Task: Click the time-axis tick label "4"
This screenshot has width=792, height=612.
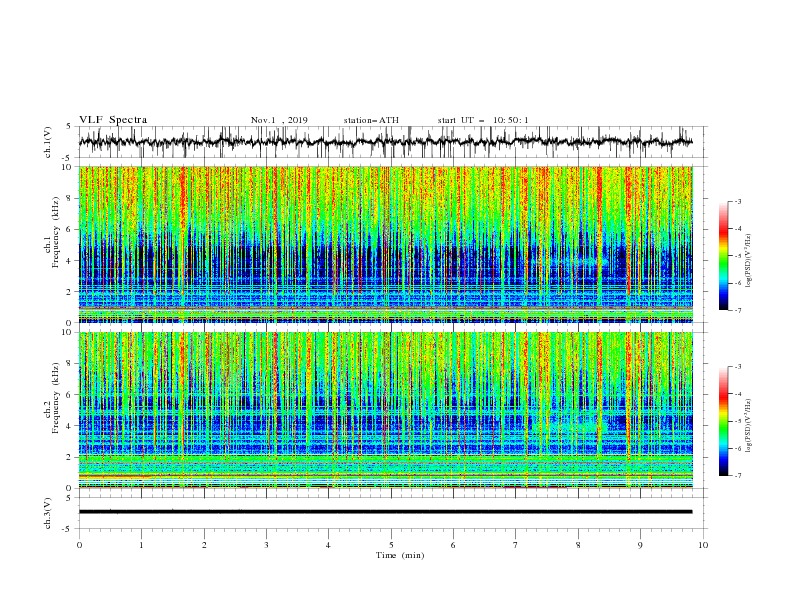Action: [328, 545]
